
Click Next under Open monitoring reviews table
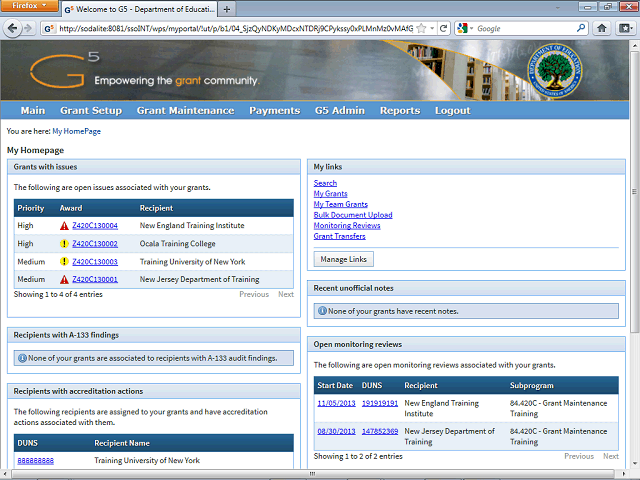click(x=611, y=456)
